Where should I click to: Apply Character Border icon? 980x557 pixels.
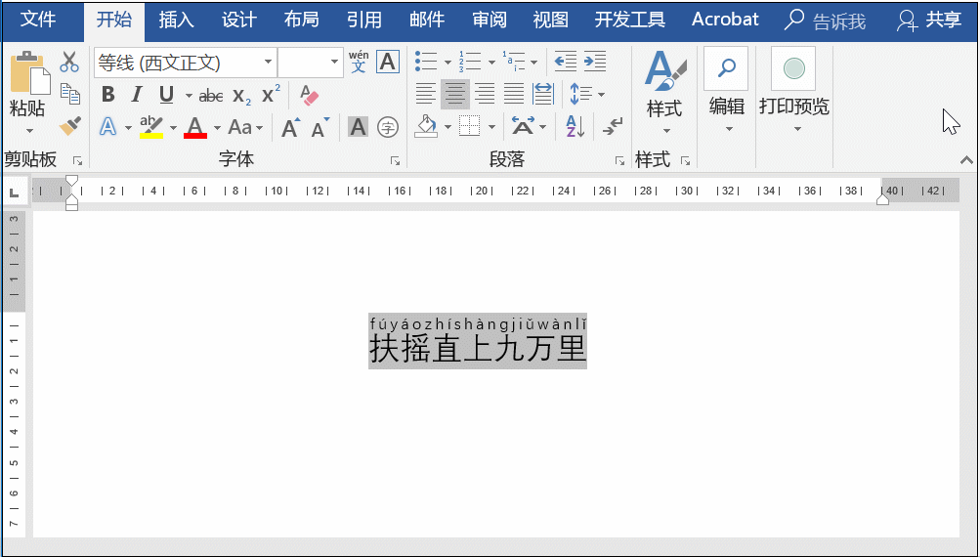388,62
